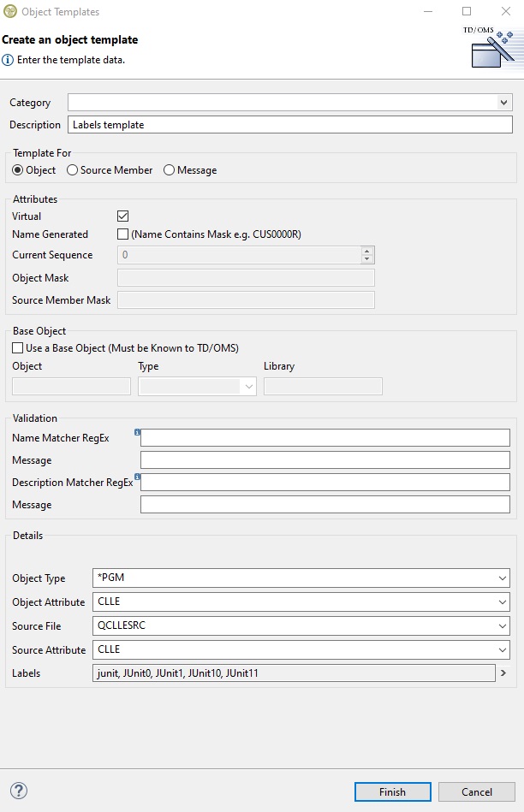The height and width of the screenshot is (812, 524).
Task: Select the Message radio button
Action: [169, 170]
